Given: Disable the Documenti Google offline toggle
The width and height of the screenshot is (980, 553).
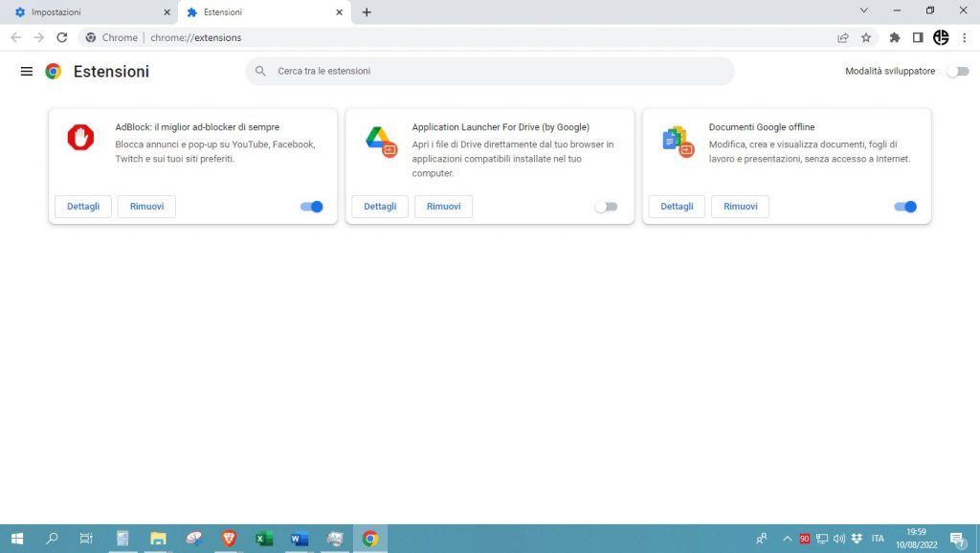Looking at the screenshot, I should 905,207.
